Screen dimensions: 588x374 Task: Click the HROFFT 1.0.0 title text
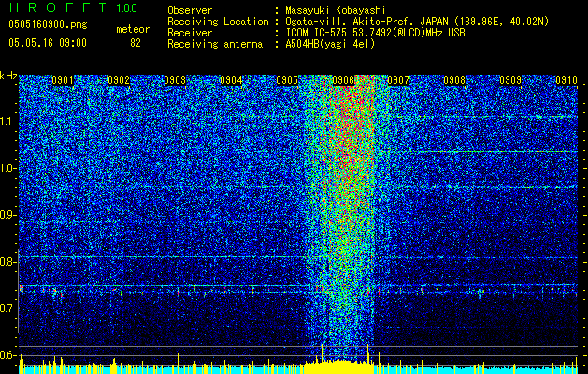tap(74, 7)
